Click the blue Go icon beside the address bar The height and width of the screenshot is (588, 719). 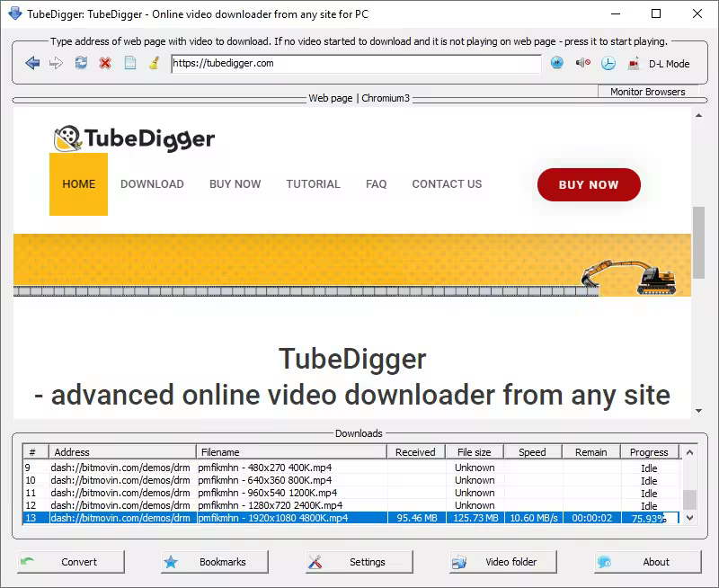tap(556, 62)
